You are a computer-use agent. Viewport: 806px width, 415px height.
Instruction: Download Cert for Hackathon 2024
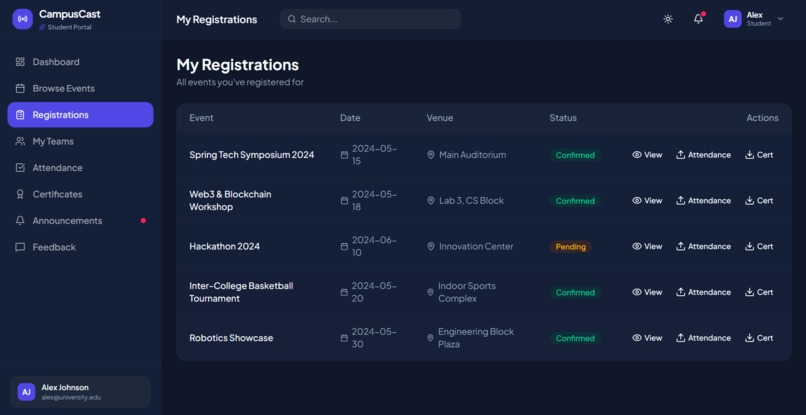(x=759, y=246)
